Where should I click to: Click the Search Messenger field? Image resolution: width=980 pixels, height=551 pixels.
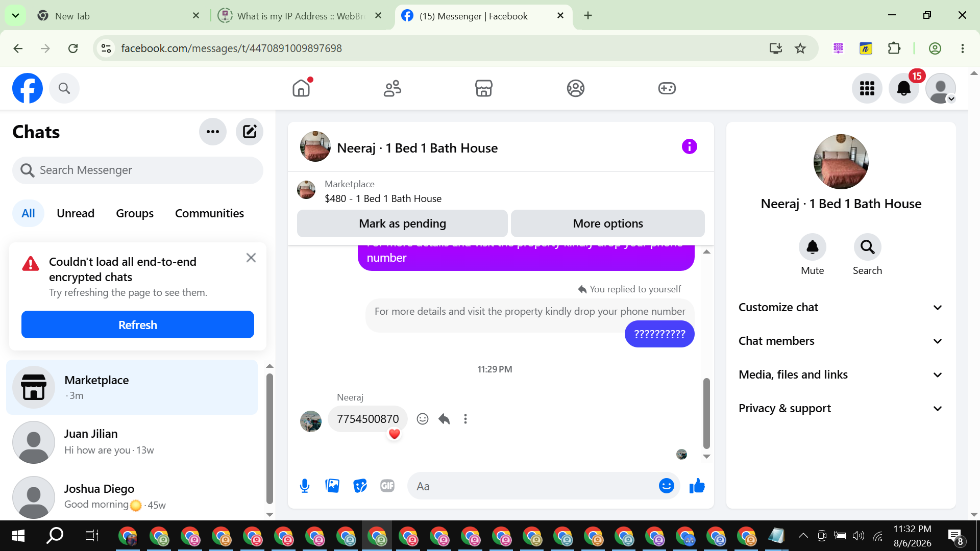tap(138, 170)
